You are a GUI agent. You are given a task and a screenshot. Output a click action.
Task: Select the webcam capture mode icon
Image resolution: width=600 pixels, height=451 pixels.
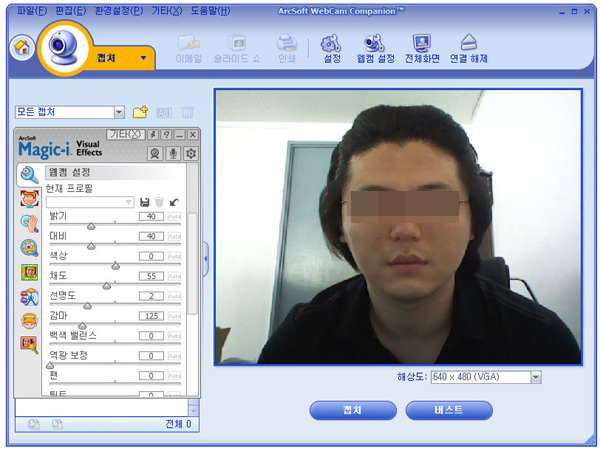[64, 48]
